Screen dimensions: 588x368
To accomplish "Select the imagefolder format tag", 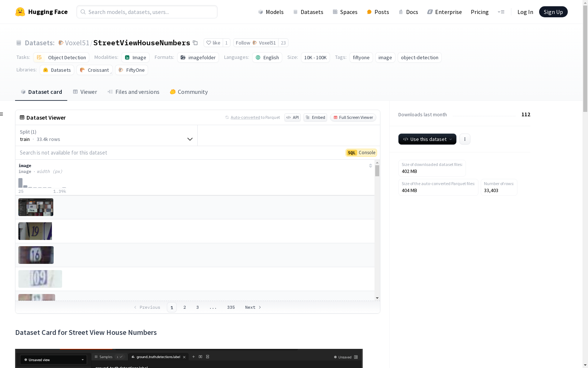I will click(198, 57).
